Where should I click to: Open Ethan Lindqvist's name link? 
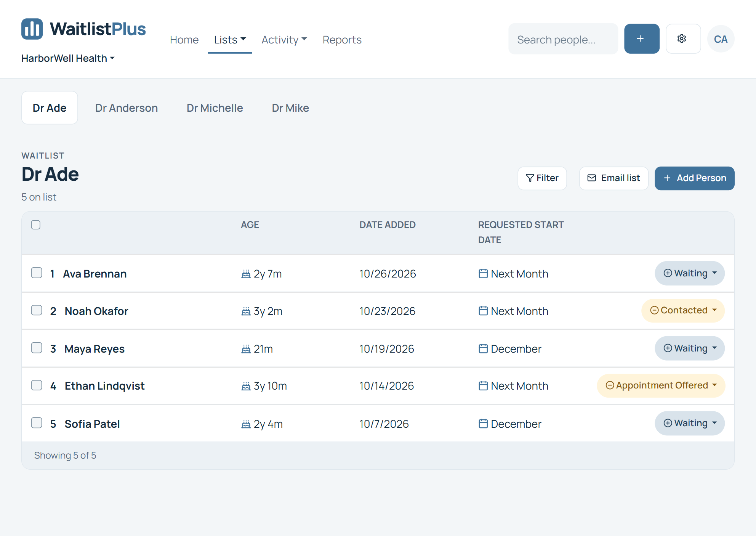[104, 386]
